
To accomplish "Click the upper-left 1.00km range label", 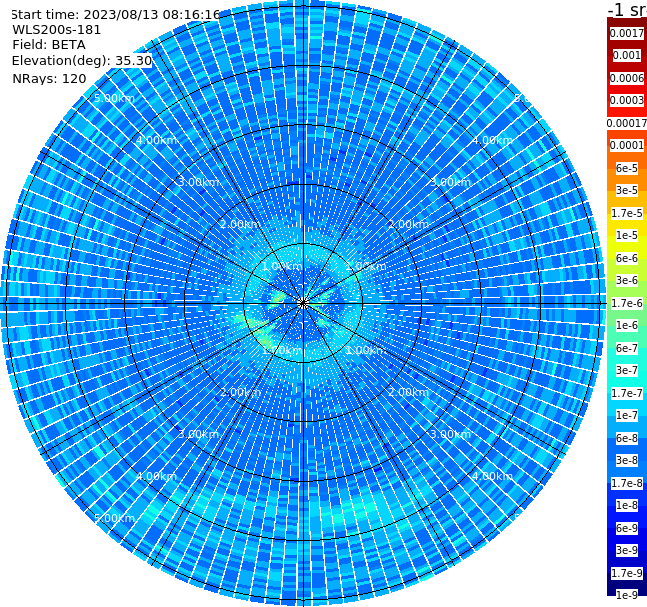I will click(282, 266).
